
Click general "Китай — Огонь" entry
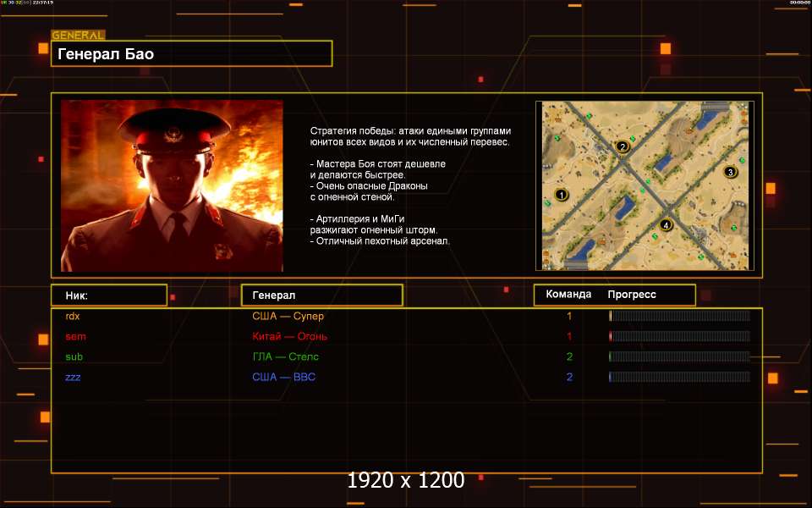[290, 336]
